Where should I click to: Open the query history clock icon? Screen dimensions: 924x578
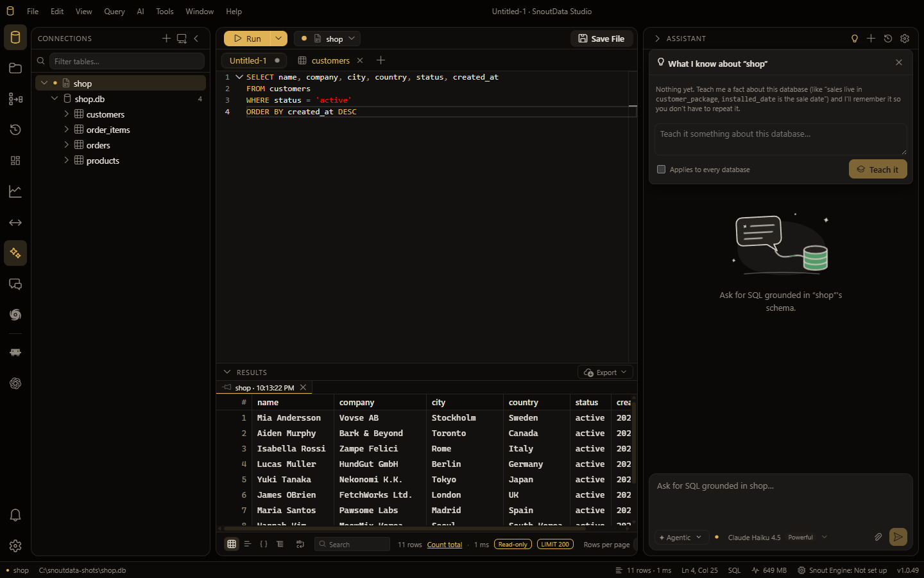coord(15,130)
